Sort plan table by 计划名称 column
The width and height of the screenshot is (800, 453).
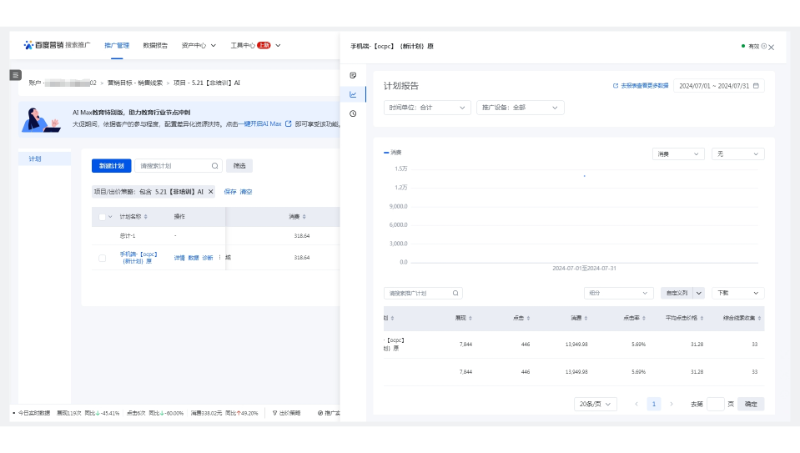[146, 217]
